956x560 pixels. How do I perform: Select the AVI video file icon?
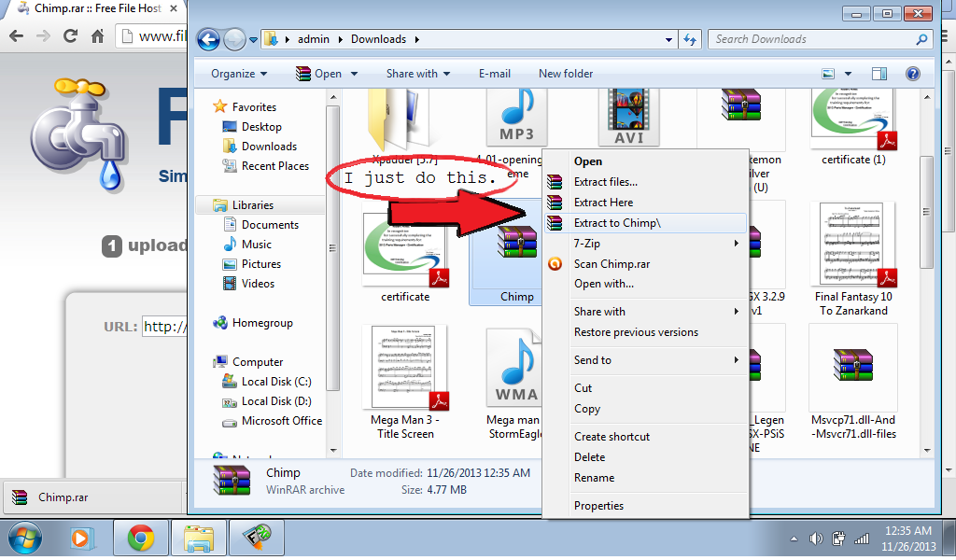tap(628, 116)
